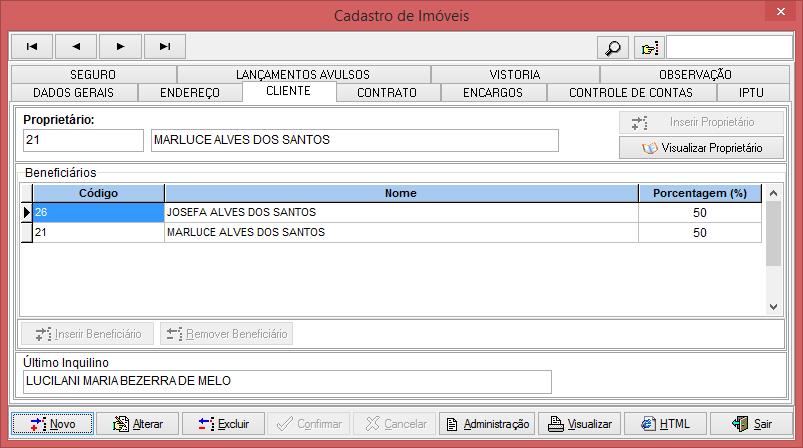This screenshot has height=448, width=803.
Task: Select the VISTORIA tab
Action: click(x=515, y=74)
